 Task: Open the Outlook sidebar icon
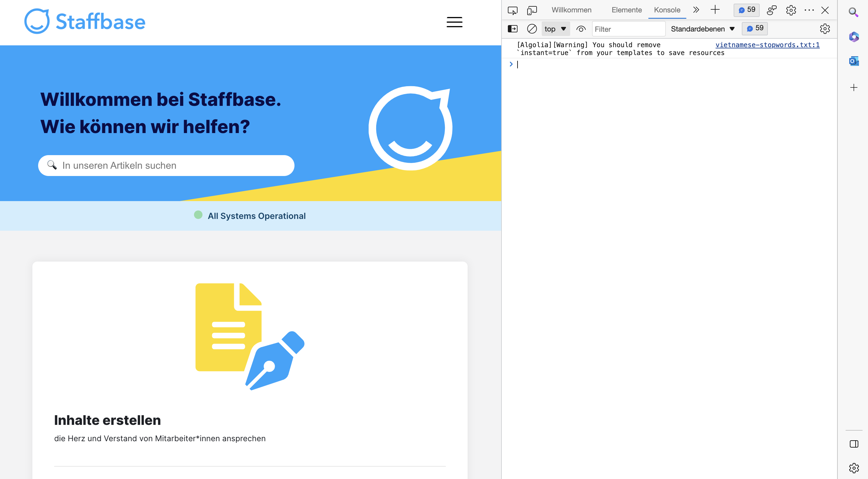click(854, 61)
